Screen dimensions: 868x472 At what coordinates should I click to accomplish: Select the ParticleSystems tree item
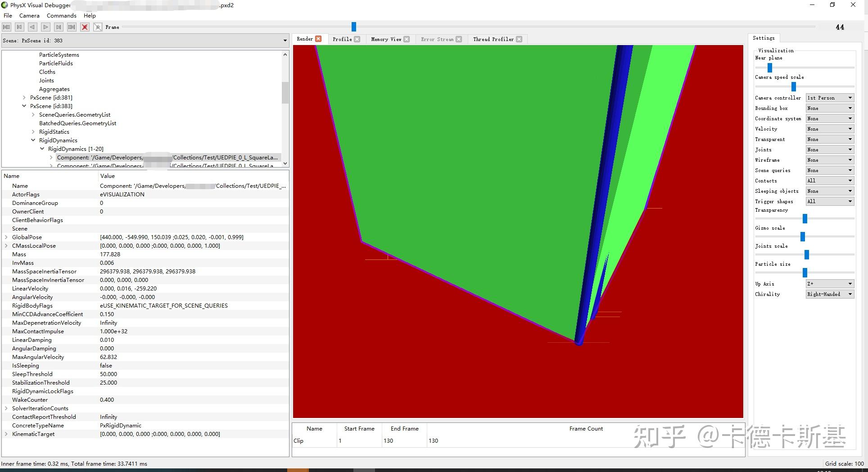click(x=59, y=55)
